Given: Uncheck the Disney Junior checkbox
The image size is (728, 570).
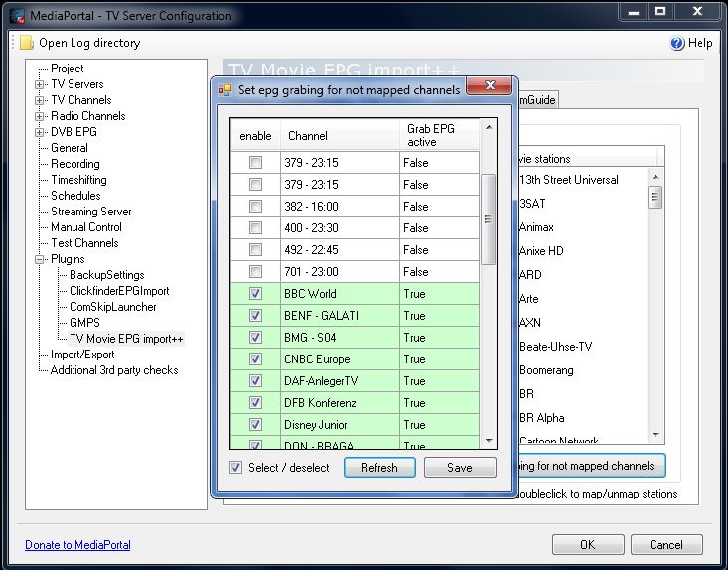Looking at the screenshot, I should tap(255, 424).
